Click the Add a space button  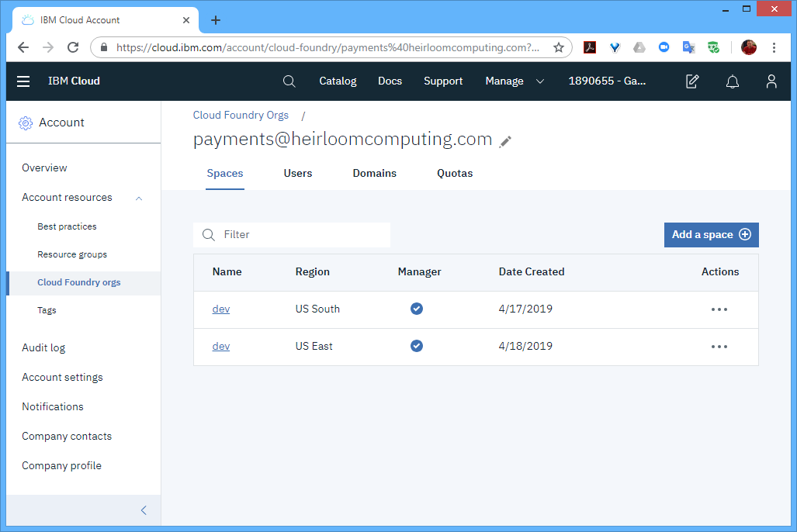tap(711, 235)
